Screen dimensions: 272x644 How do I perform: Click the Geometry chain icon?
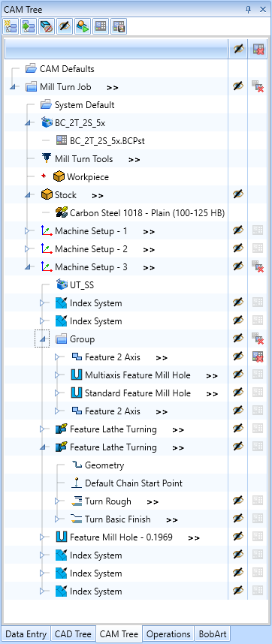[77, 465]
